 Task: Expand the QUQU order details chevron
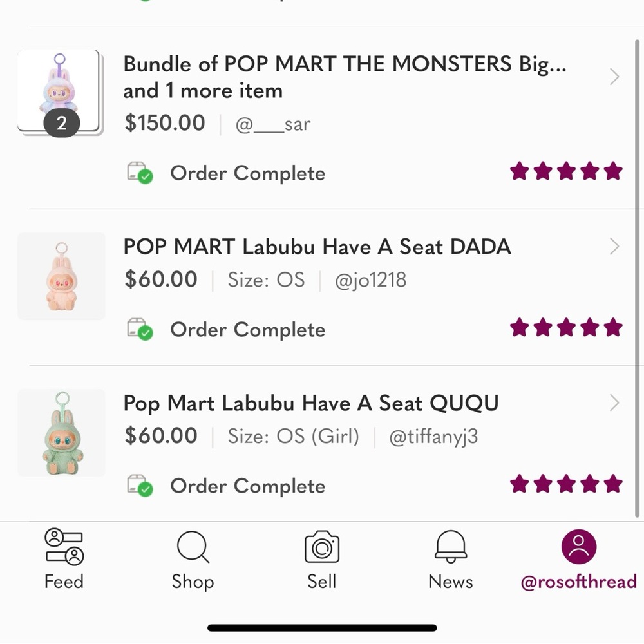(x=614, y=402)
